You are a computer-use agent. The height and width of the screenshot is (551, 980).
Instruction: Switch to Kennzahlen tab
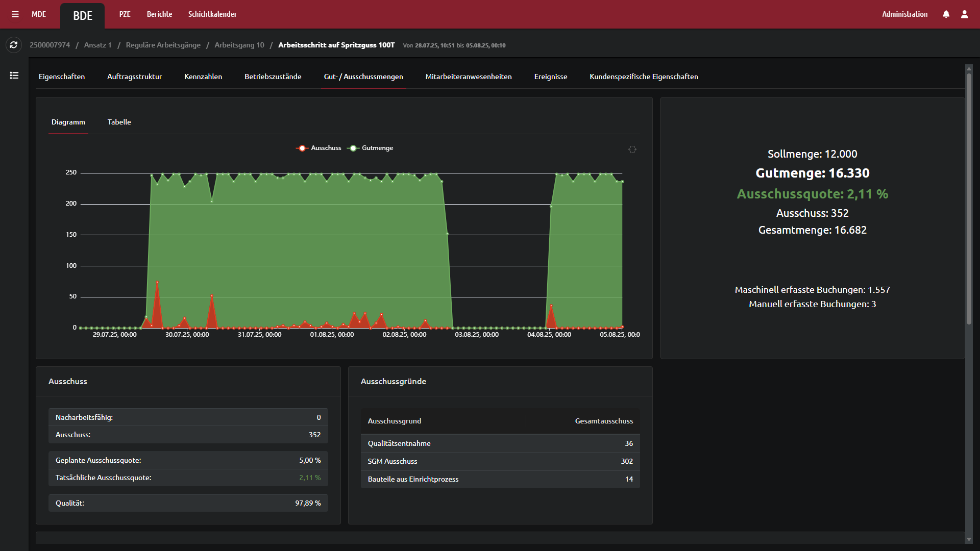click(203, 77)
